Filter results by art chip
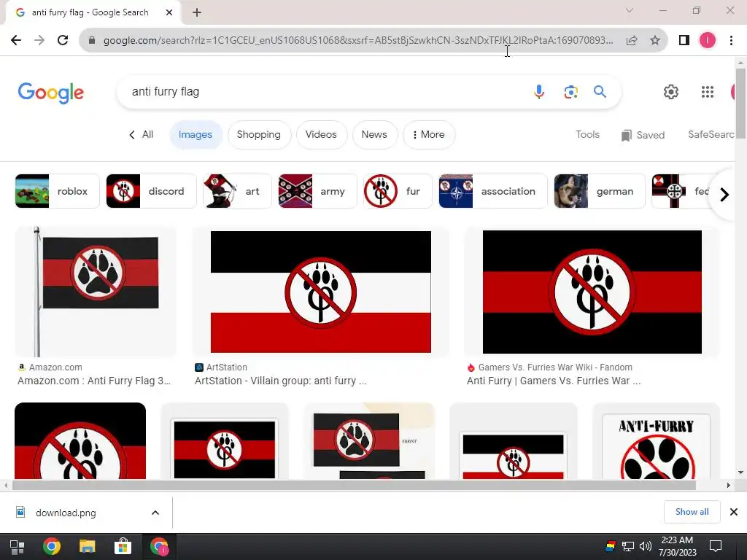Screen dimensions: 747x560 [237, 191]
